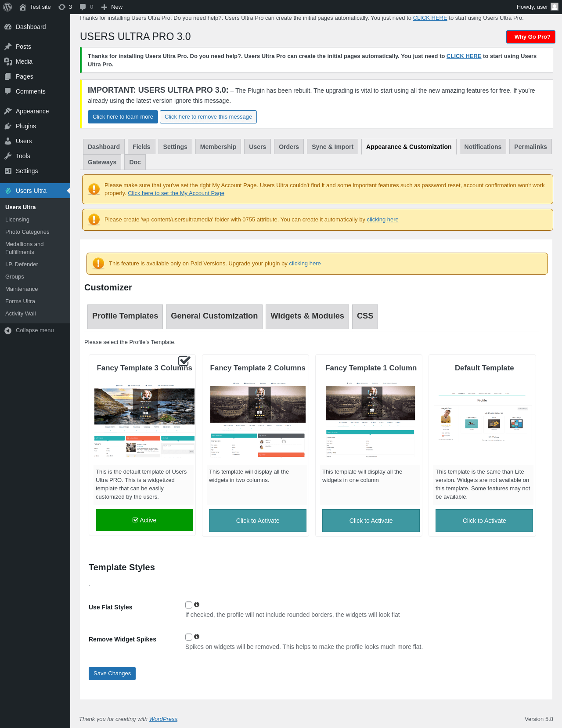Open the Membership tab
The height and width of the screenshot is (728, 562).
pos(218,147)
